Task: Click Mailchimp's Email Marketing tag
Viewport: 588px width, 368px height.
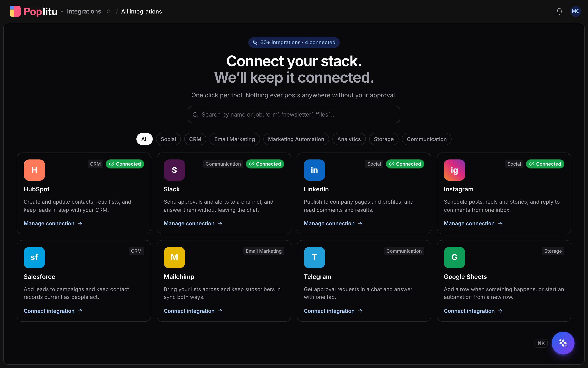Action: point(264,251)
